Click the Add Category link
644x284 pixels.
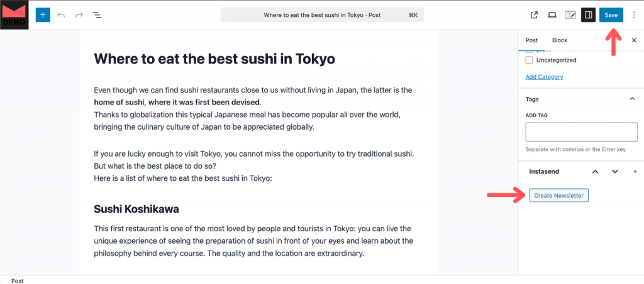click(x=544, y=77)
